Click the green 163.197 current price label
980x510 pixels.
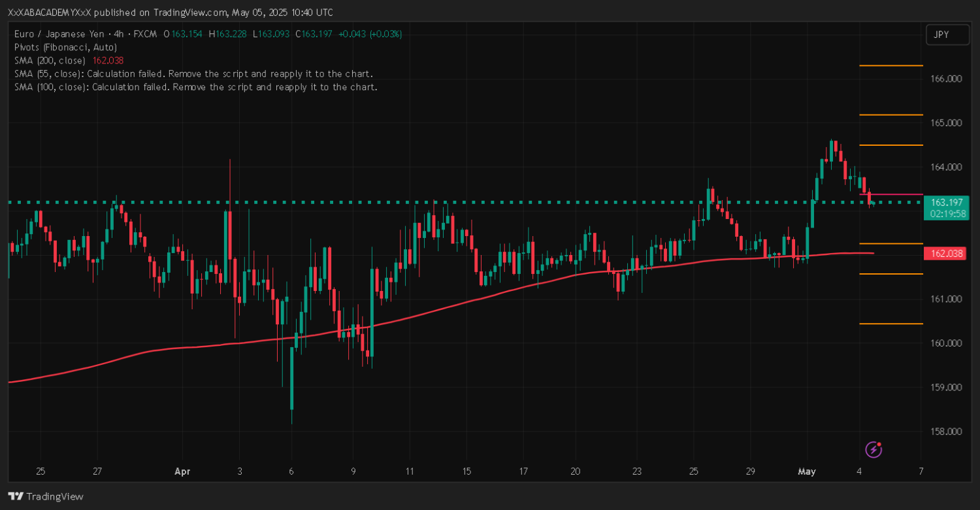(946, 203)
